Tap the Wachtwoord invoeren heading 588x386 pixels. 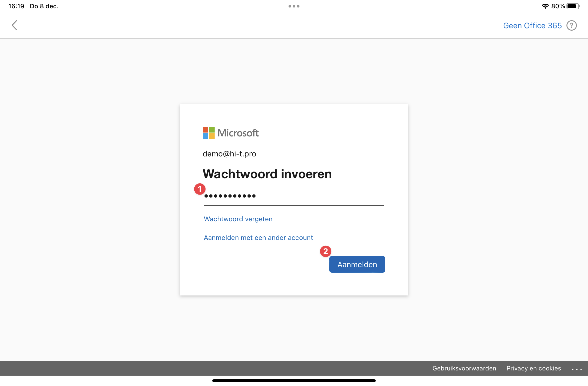pyautogui.click(x=267, y=174)
